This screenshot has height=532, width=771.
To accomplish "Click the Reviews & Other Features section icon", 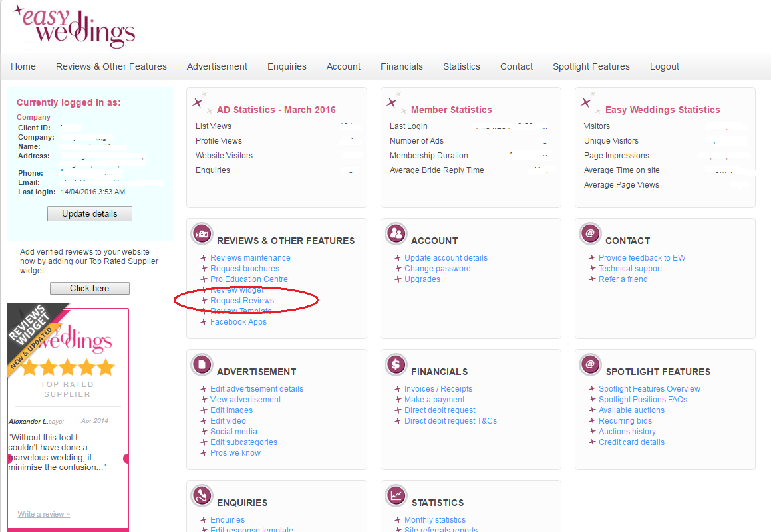I will (x=202, y=234).
